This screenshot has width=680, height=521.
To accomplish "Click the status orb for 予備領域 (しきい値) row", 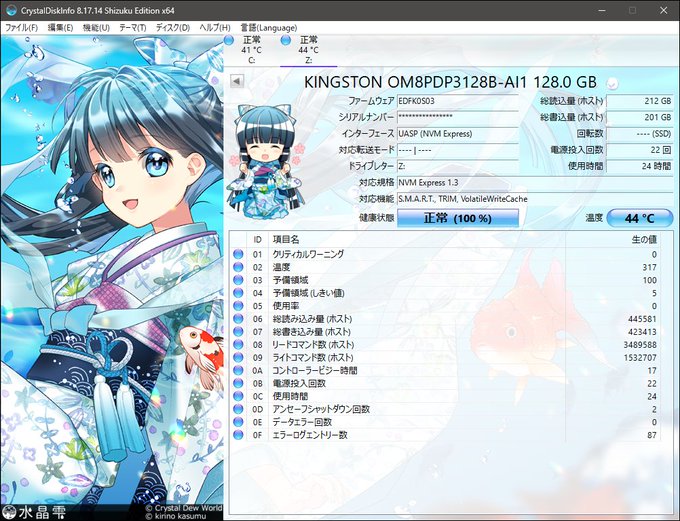I will click(238, 293).
